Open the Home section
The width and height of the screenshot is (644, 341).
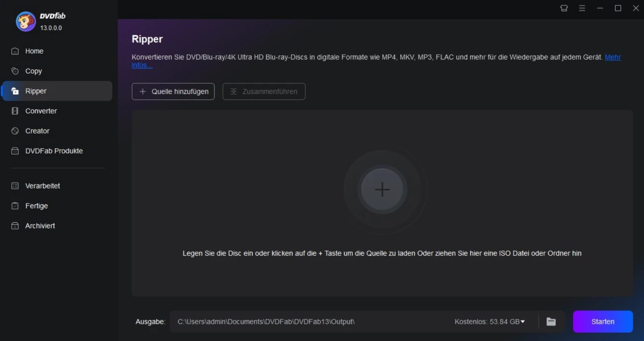(57, 51)
